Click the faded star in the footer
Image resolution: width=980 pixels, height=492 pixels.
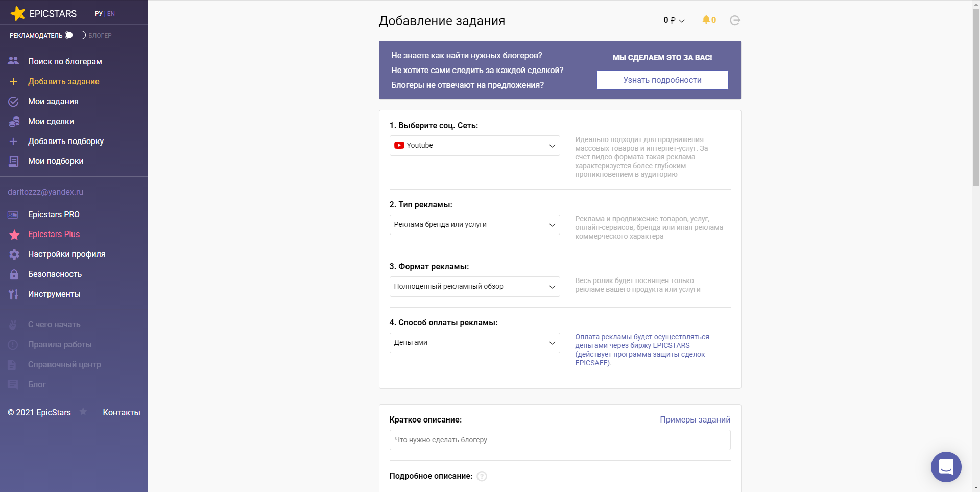83,412
